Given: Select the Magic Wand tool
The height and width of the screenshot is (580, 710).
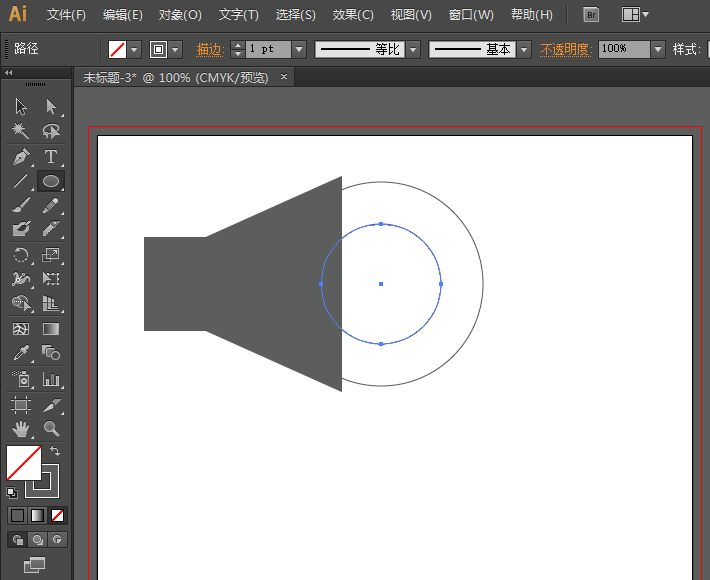Looking at the screenshot, I should tap(21, 131).
